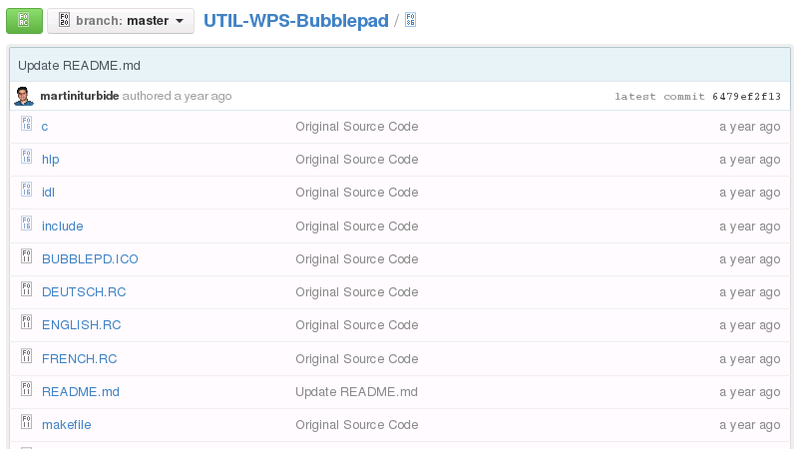Click the new file icon beside repository name
The image size is (800, 449).
(410, 20)
